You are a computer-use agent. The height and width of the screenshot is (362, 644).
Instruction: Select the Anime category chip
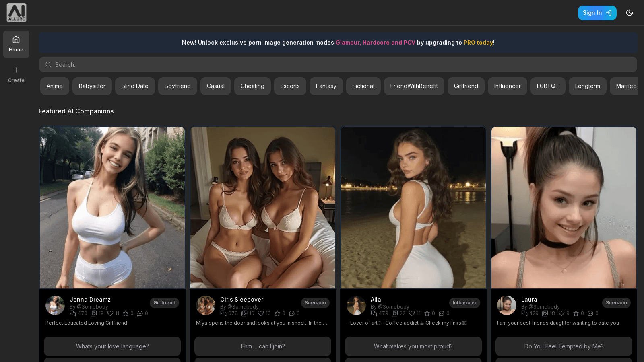(54, 86)
